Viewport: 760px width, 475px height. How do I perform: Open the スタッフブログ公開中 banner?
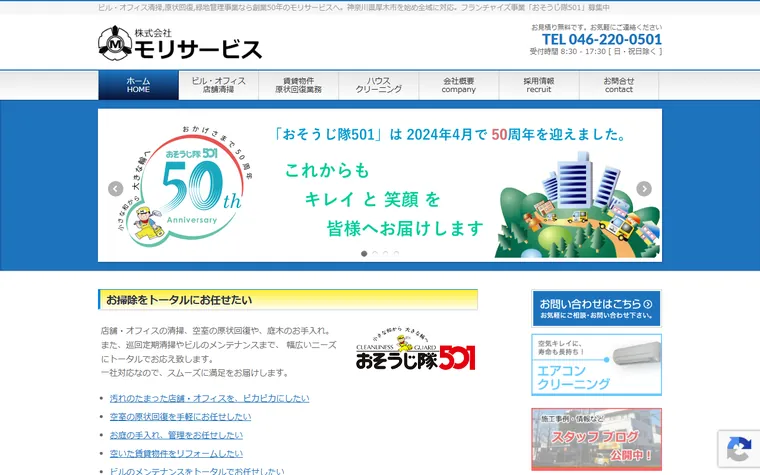596,439
